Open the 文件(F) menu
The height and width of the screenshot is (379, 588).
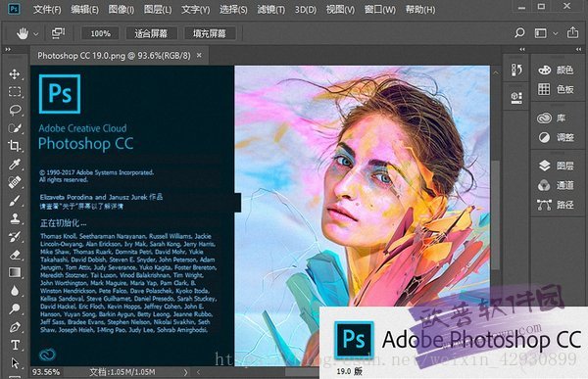coord(47,10)
